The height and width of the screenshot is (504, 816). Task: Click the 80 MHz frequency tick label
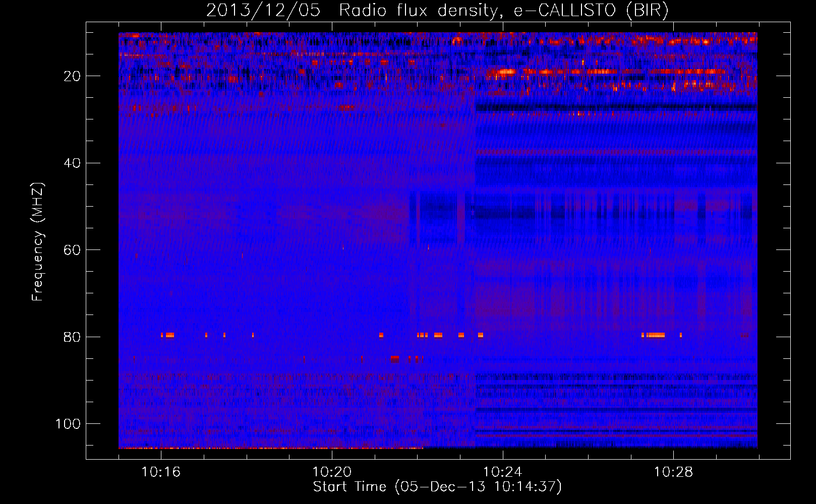(x=72, y=337)
